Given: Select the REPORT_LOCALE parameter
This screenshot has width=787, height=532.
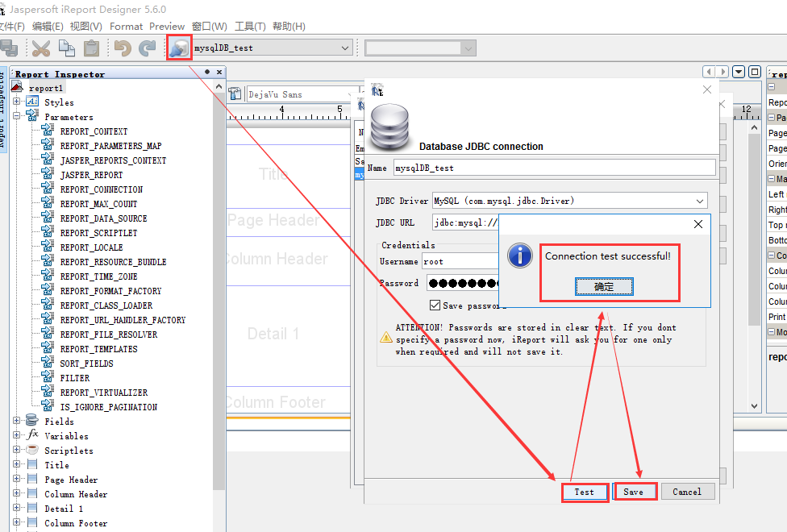Looking at the screenshot, I should click(91, 248).
